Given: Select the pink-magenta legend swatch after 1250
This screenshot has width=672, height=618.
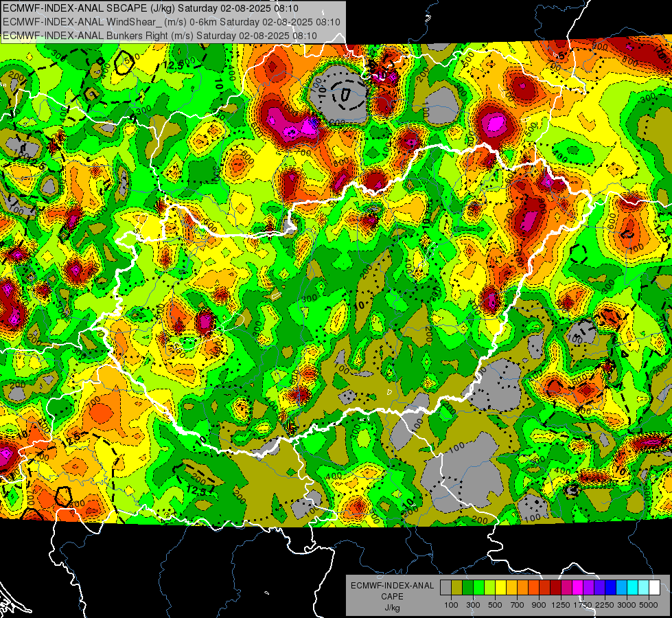Looking at the screenshot, I should [x=566, y=588].
